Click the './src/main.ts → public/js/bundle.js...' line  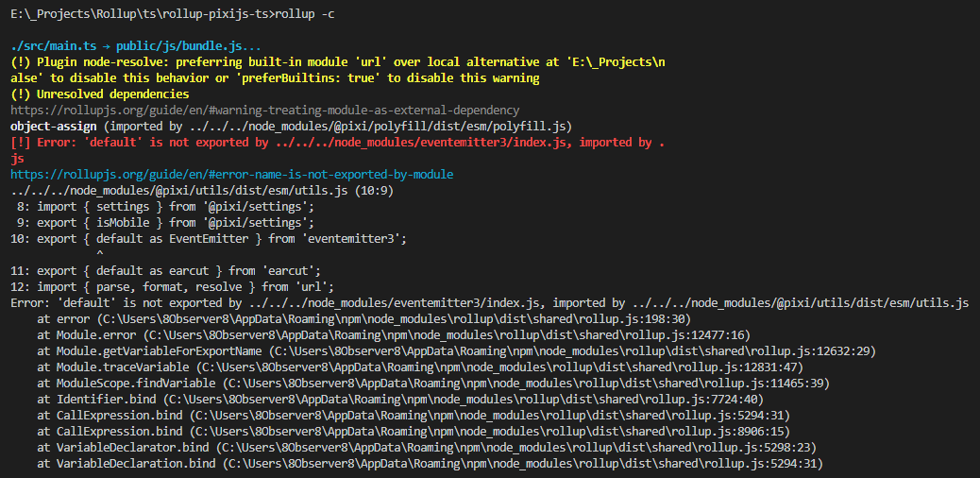(136, 46)
